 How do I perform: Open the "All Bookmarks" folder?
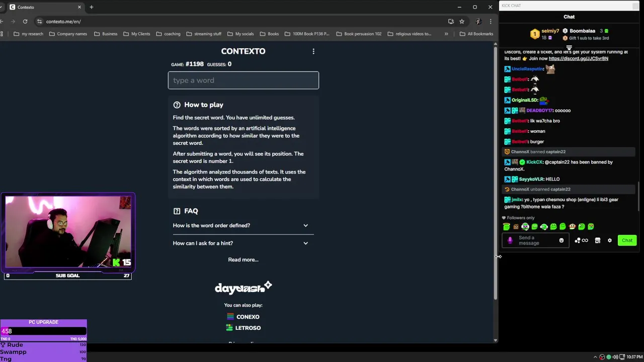476,34
